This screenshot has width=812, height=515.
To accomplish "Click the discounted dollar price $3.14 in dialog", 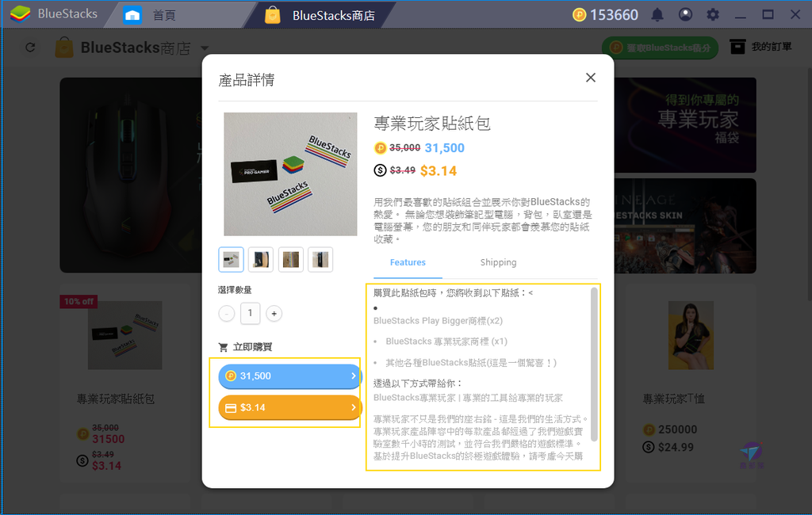I will [438, 171].
